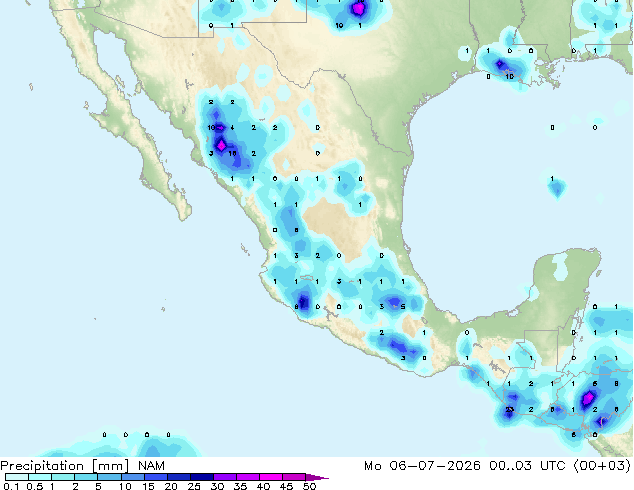Choose the 30–35 mm purple legend swatch
The width and height of the screenshot is (634, 490).
[x=225, y=477]
